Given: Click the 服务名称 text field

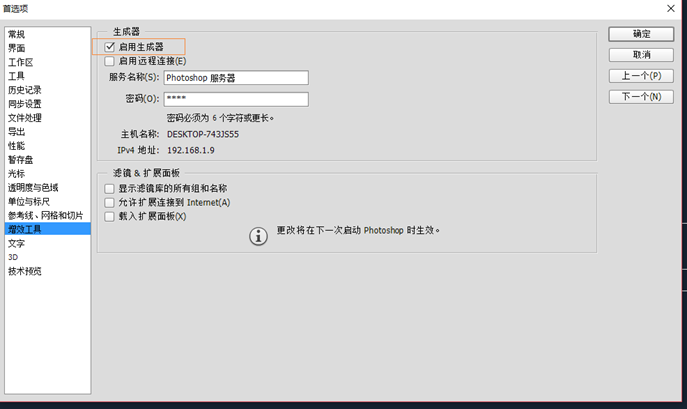Looking at the screenshot, I should pyautogui.click(x=235, y=78).
